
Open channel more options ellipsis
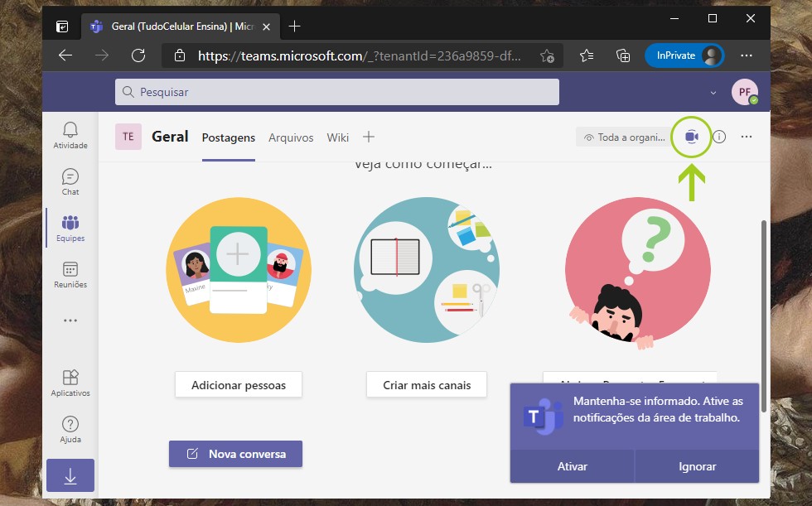pyautogui.click(x=747, y=137)
